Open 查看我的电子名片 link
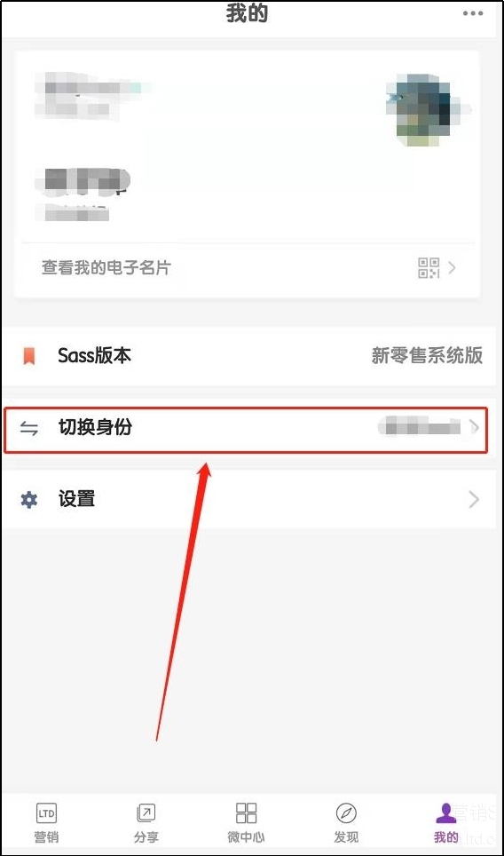504x856 pixels. pyautogui.click(x=106, y=267)
